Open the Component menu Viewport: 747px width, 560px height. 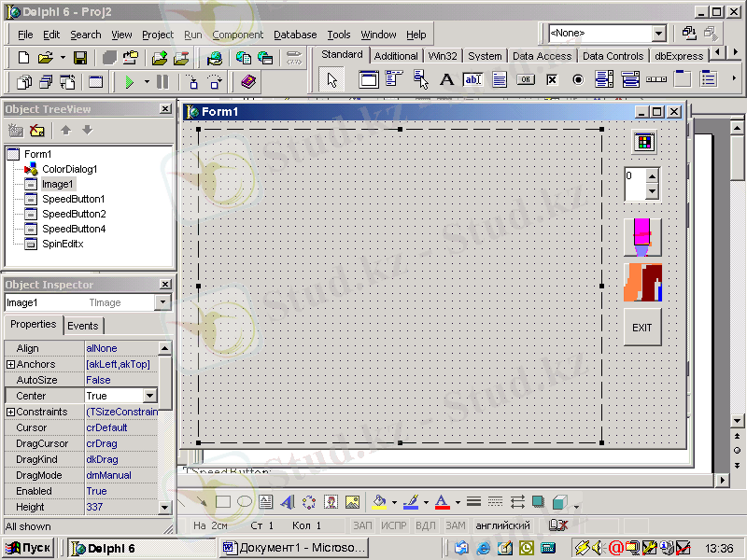pos(237,35)
